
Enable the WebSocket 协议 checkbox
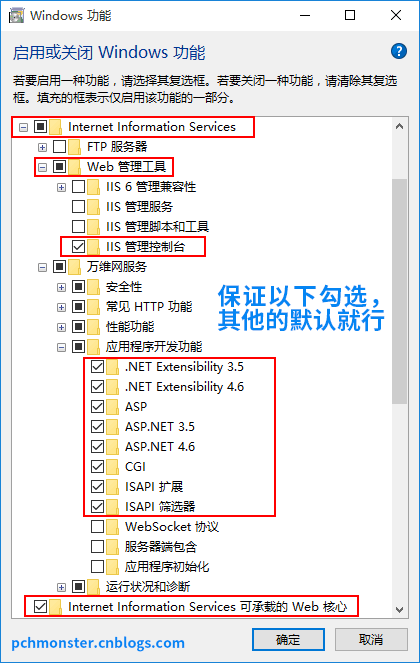click(97, 527)
